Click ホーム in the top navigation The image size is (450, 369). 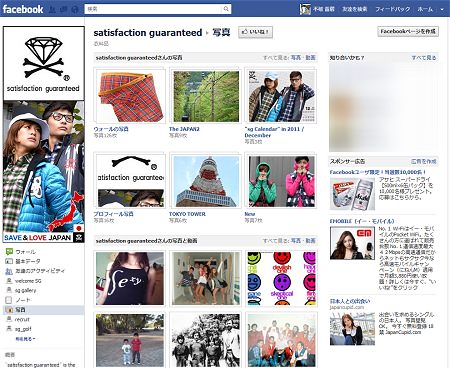[425, 9]
